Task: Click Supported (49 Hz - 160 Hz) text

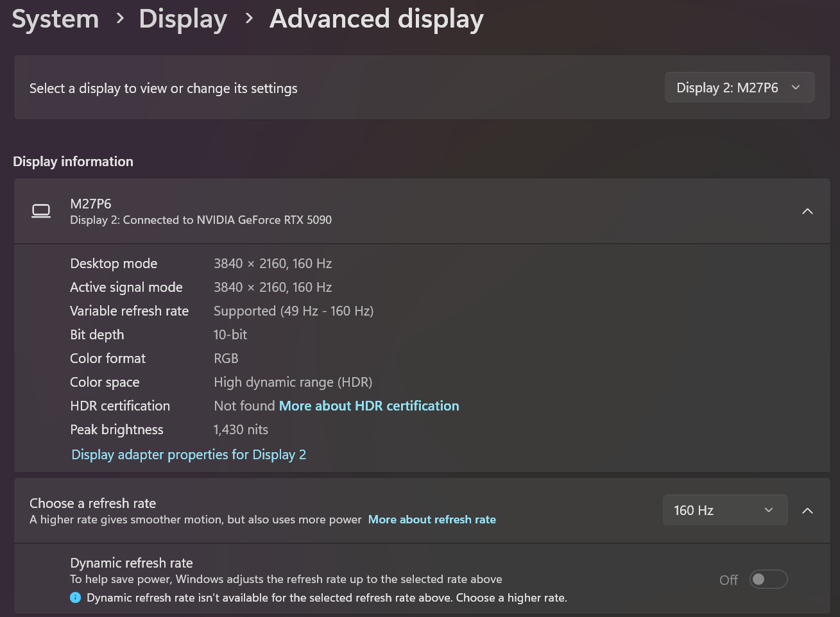Action: 293,311
